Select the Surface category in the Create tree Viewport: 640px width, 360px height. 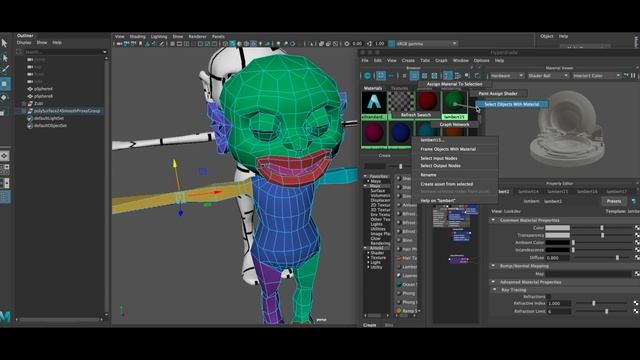(x=378, y=191)
